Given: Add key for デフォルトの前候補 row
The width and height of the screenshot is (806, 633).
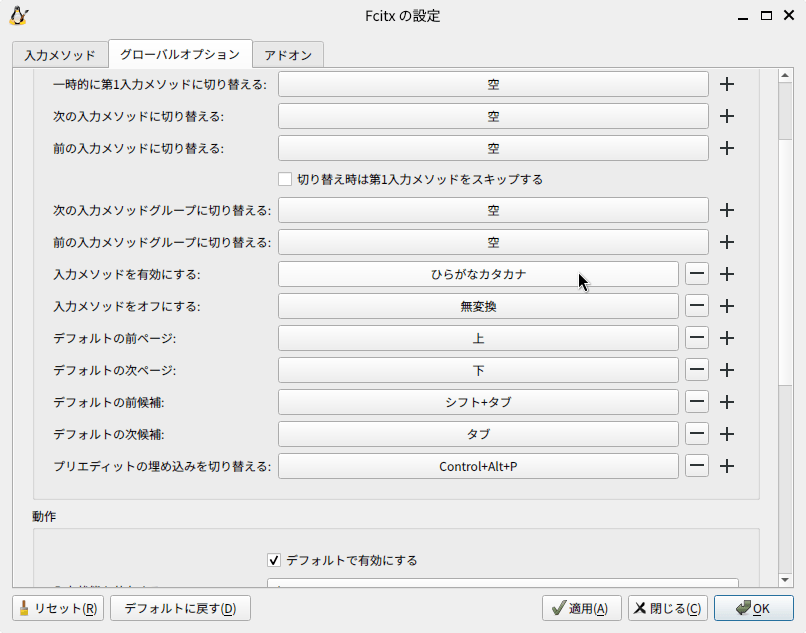Looking at the screenshot, I should pyautogui.click(x=726, y=402).
